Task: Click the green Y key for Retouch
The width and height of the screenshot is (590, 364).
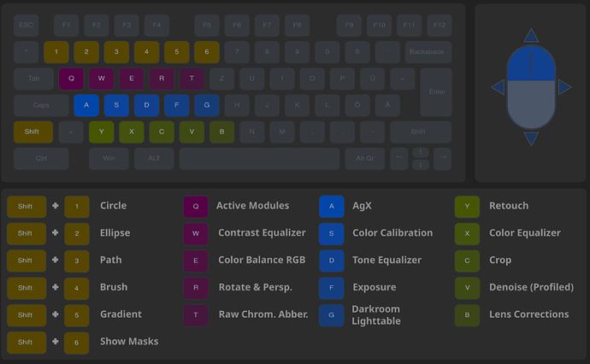Action: point(102,132)
